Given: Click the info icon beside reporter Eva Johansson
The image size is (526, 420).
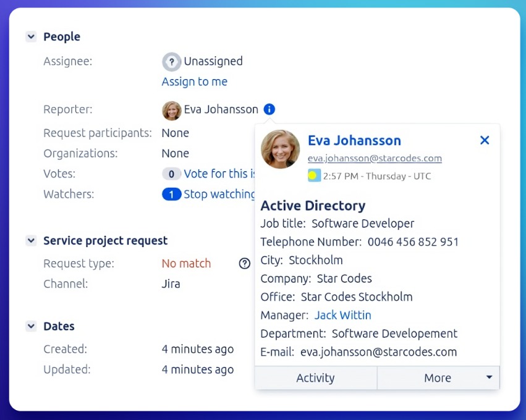Looking at the screenshot, I should [269, 109].
